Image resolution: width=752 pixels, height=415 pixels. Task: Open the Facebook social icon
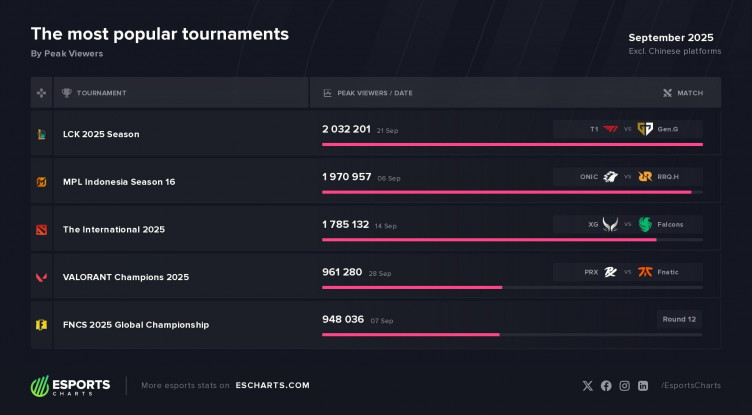606,385
